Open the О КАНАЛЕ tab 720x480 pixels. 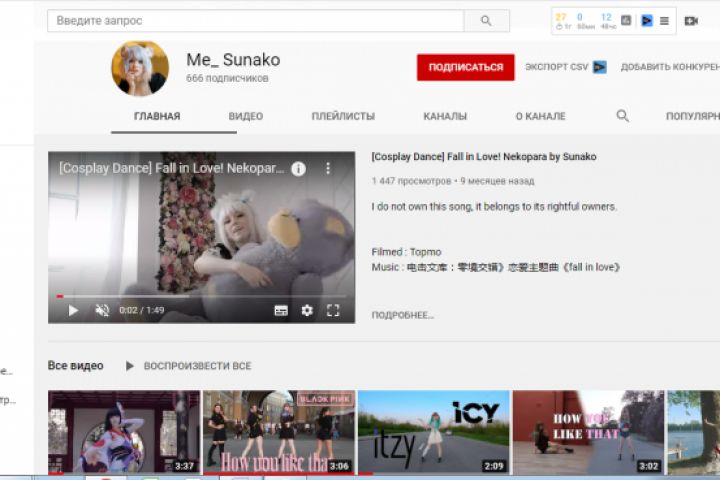pos(540,116)
